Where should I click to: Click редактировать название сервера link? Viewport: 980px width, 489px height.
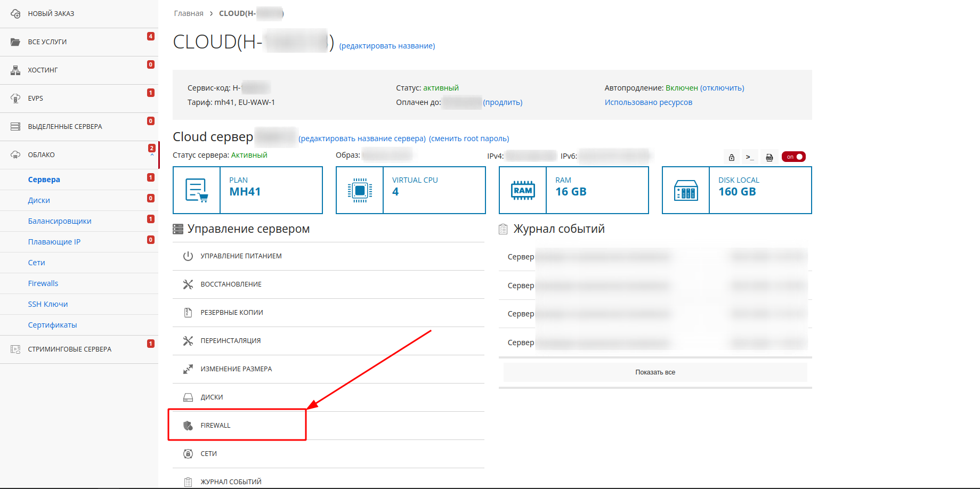[x=362, y=138]
